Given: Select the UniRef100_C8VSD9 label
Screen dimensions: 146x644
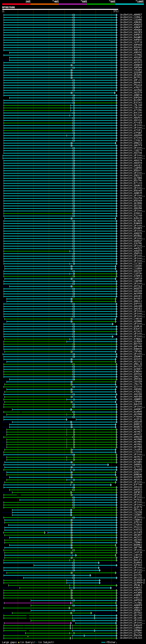Looking at the screenshot, I should click(131, 382).
